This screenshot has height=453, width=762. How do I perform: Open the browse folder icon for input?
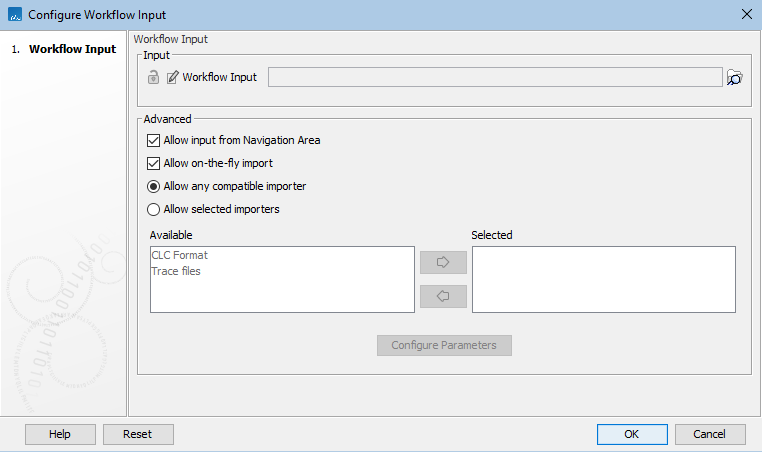click(735, 77)
